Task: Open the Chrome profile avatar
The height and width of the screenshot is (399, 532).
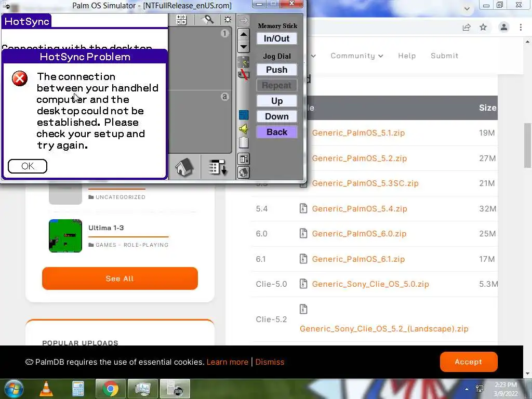Action: [x=504, y=27]
